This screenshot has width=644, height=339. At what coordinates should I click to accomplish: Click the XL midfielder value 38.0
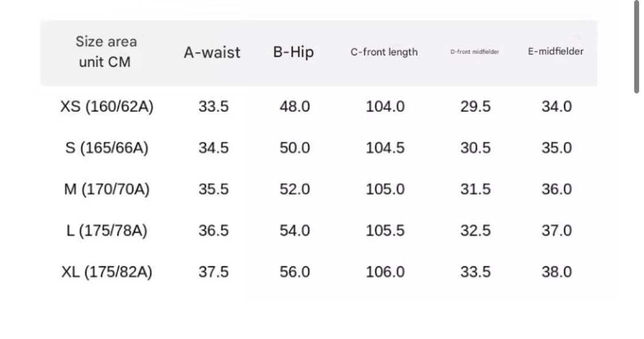click(556, 272)
